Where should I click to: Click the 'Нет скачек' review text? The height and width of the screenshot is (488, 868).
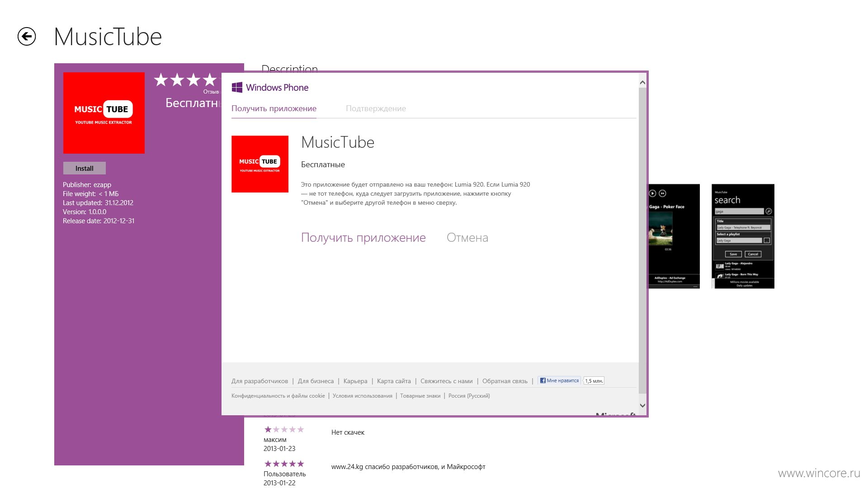click(348, 432)
